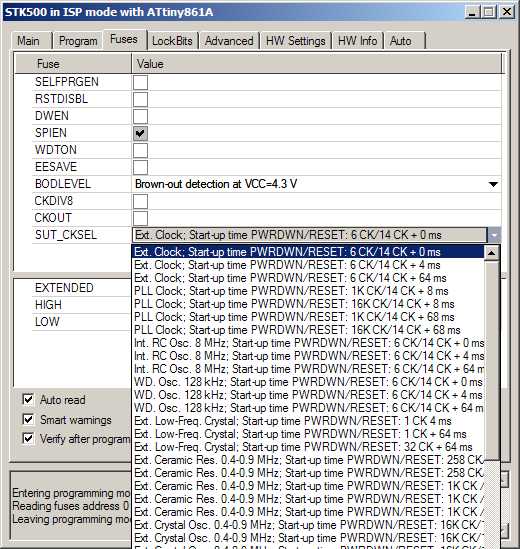The image size is (520, 549).
Task: Click scroll-up arrow of dropdown list
Action: tap(492, 252)
